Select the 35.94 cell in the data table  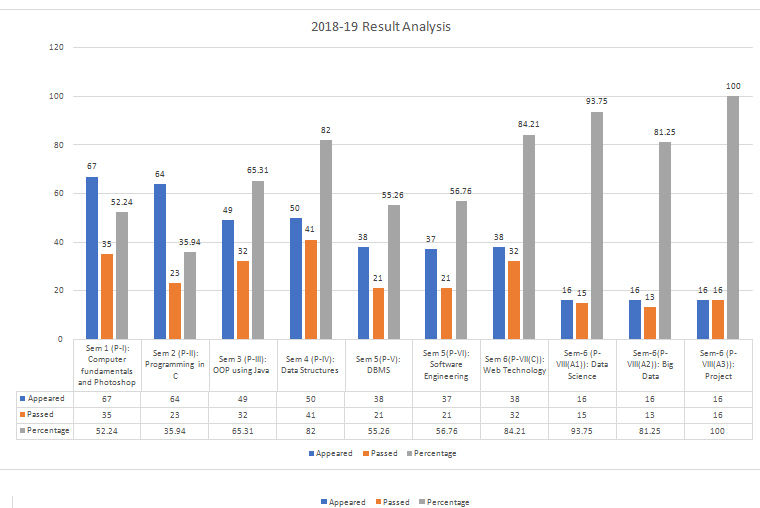[x=176, y=429]
